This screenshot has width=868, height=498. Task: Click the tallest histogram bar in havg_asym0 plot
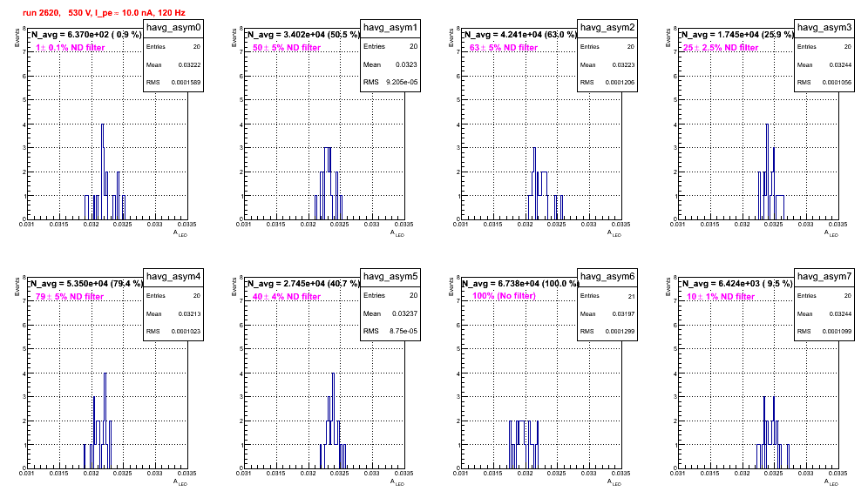tap(103, 172)
